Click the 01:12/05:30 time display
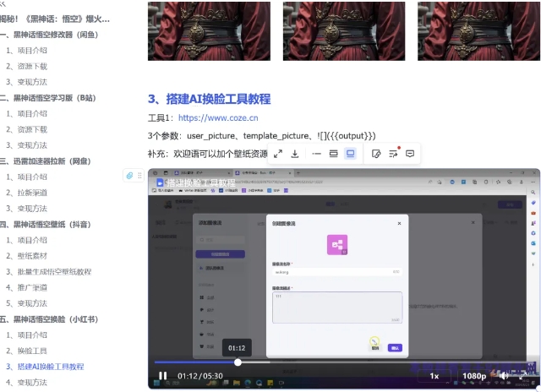Viewport: 541px width, 392px height. 200,376
